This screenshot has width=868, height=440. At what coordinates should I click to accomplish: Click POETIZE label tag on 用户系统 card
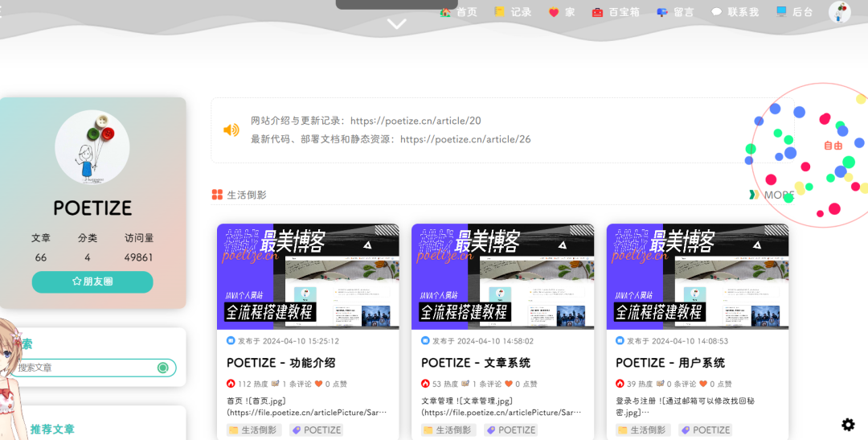706,430
